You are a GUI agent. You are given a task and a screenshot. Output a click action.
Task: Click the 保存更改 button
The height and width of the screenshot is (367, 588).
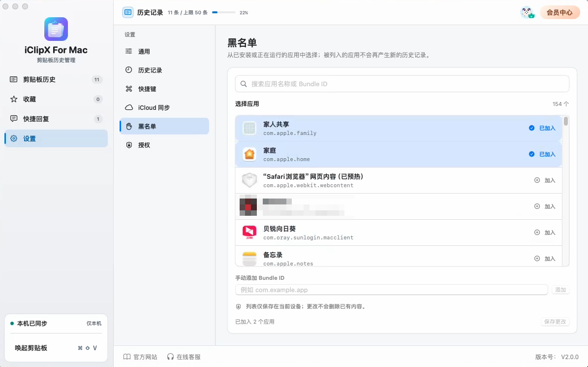coord(555,322)
